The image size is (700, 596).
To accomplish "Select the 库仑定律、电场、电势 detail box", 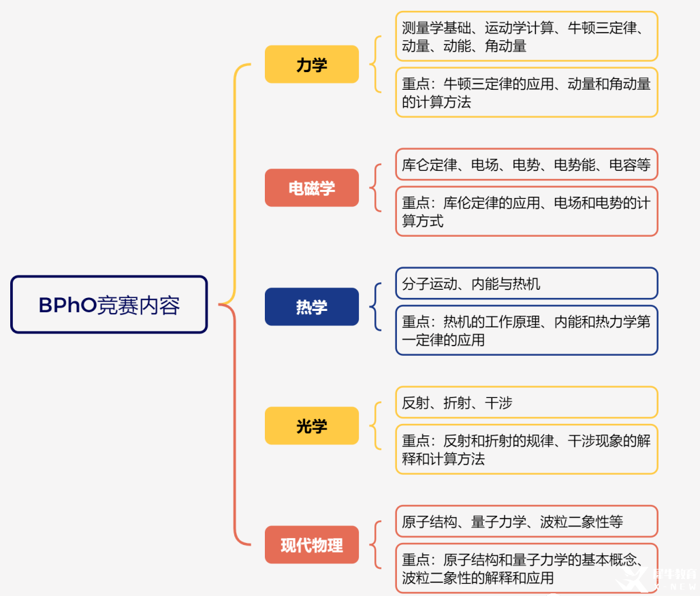I will pos(526,165).
